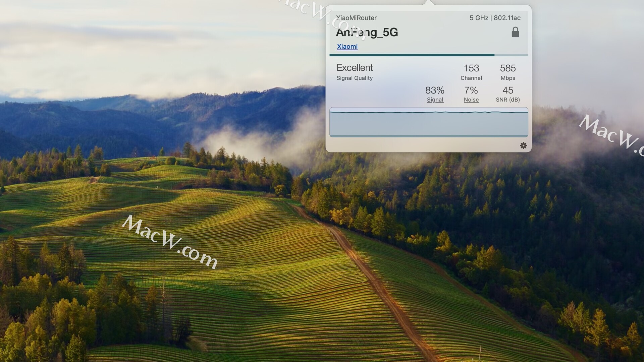
Task: Click the Excellent quality rating text
Action: click(355, 68)
